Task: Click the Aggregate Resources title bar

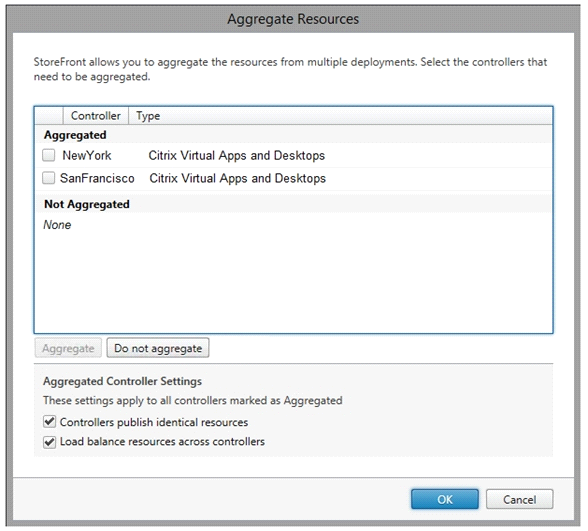Action: 293,19
